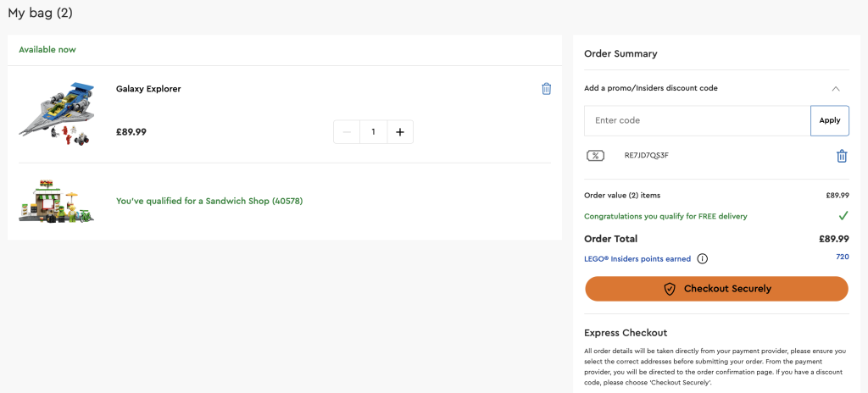Click the Order value (2) items label
The width and height of the screenshot is (868, 393).
[x=622, y=196]
